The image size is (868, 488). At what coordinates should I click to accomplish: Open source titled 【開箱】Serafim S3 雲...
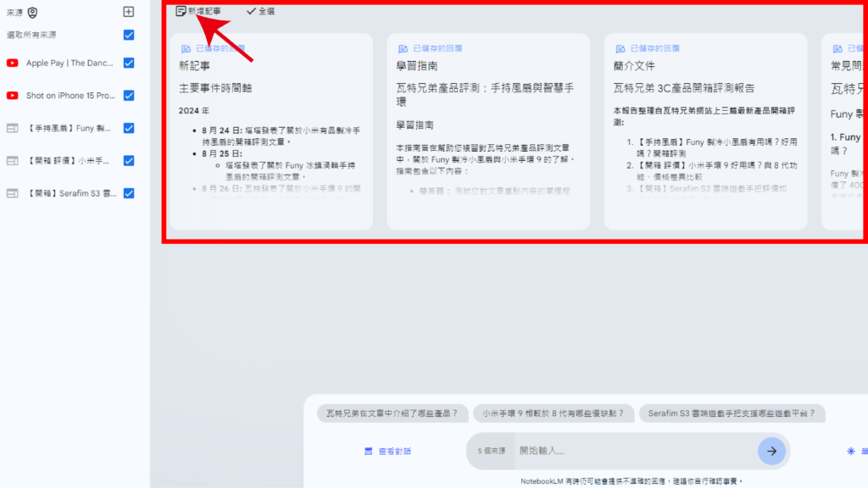(71, 194)
